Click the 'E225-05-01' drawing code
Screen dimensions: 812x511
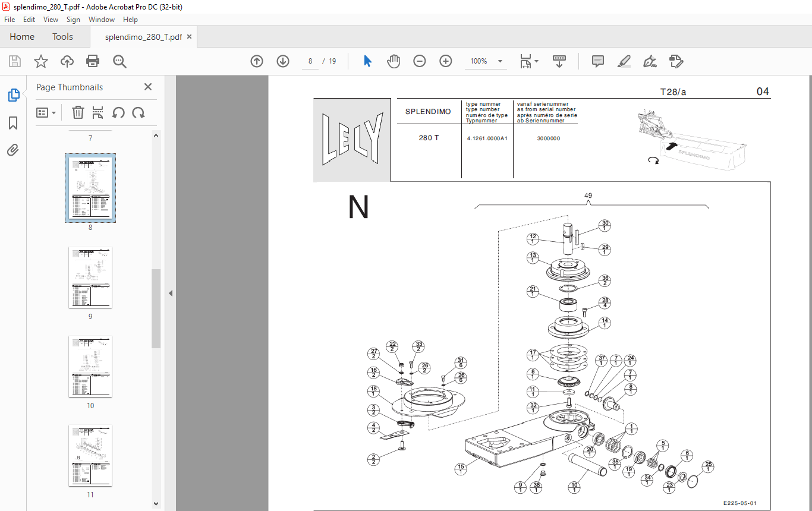tap(740, 503)
